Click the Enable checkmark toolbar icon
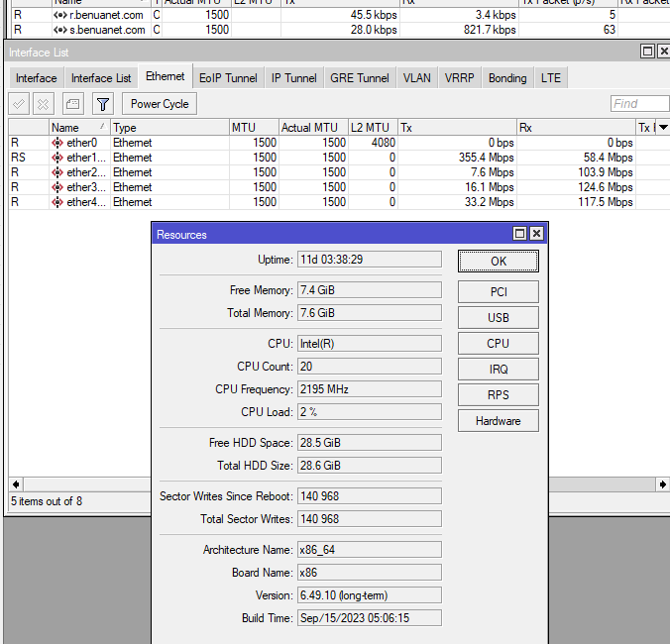This screenshot has width=670, height=644. (19, 104)
